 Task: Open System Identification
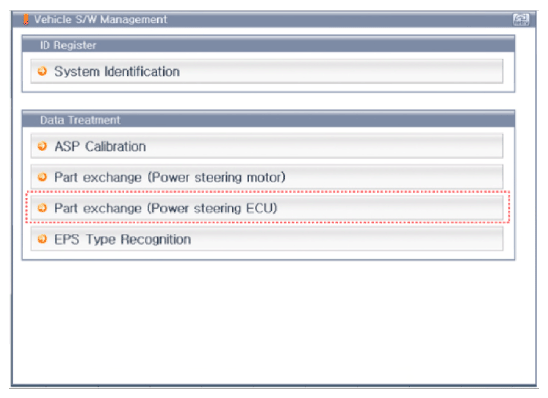tap(267, 71)
